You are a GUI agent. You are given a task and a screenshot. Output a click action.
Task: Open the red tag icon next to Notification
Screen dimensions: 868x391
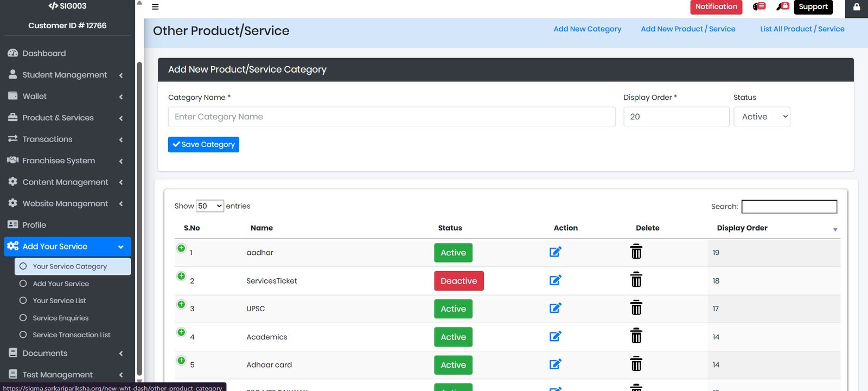(759, 7)
